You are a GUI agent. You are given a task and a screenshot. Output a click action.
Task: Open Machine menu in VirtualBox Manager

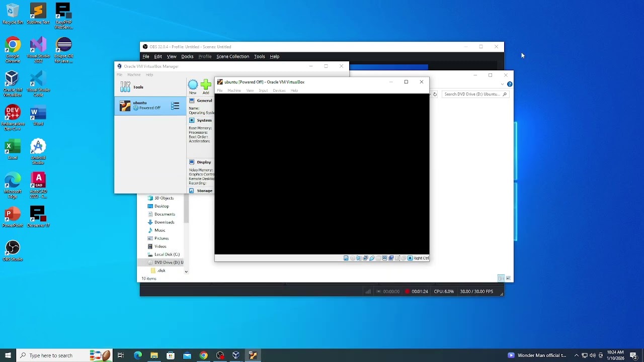click(x=134, y=75)
